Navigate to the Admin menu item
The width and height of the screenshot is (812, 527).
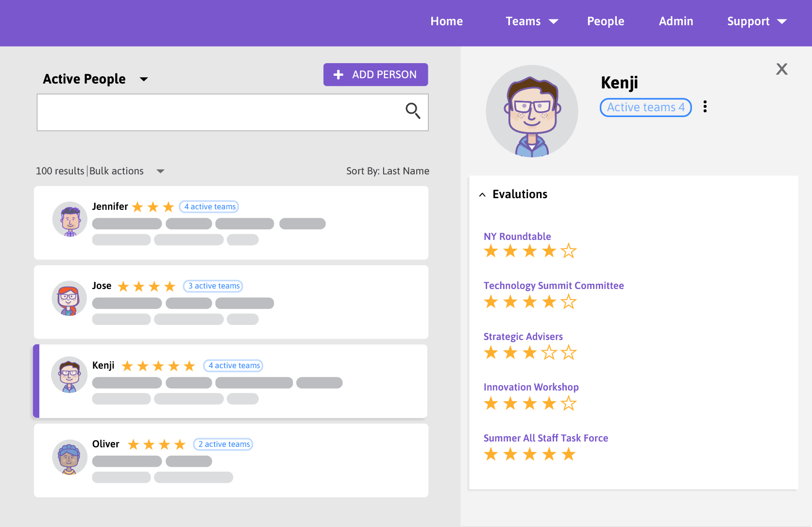pos(676,21)
